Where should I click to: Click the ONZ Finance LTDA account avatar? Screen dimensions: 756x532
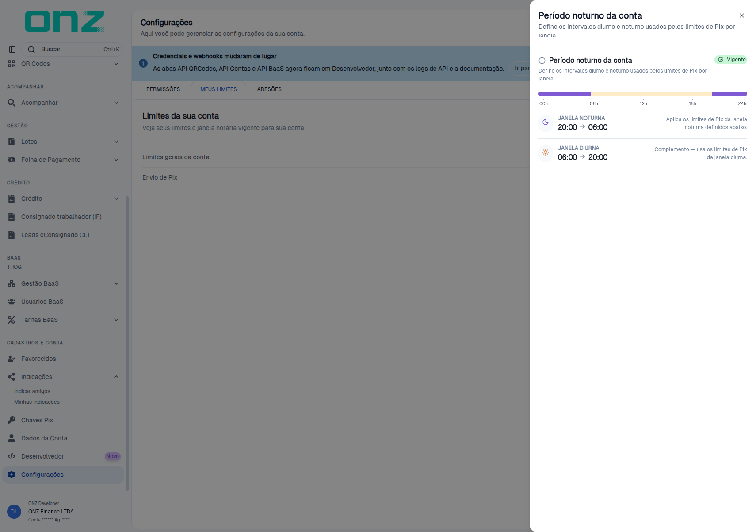14,512
